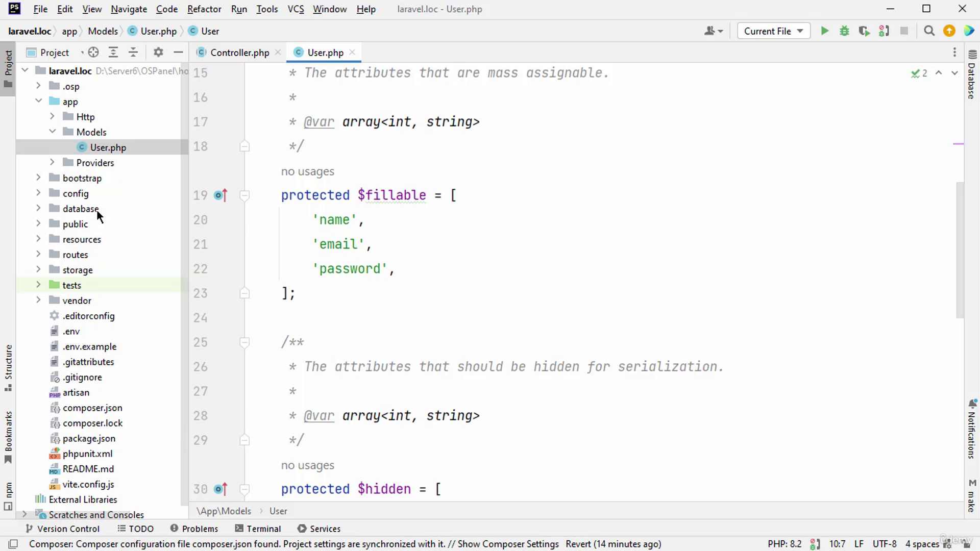The image size is (980, 551).
Task: Open Search Everywhere magnifier icon
Action: (929, 31)
